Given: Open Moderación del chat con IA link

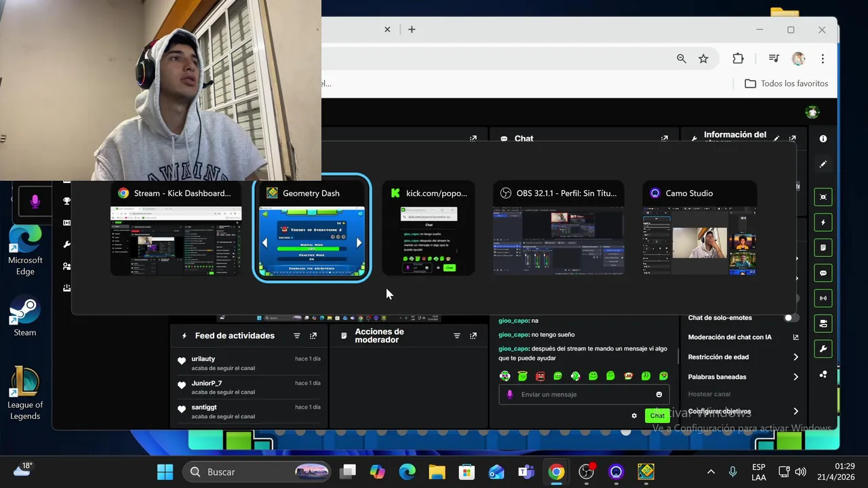Looking at the screenshot, I should coord(743,337).
